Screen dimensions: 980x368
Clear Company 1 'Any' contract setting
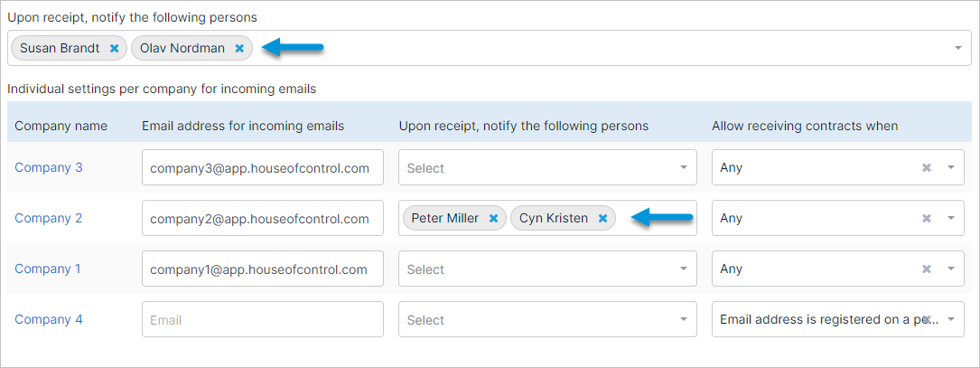927,269
